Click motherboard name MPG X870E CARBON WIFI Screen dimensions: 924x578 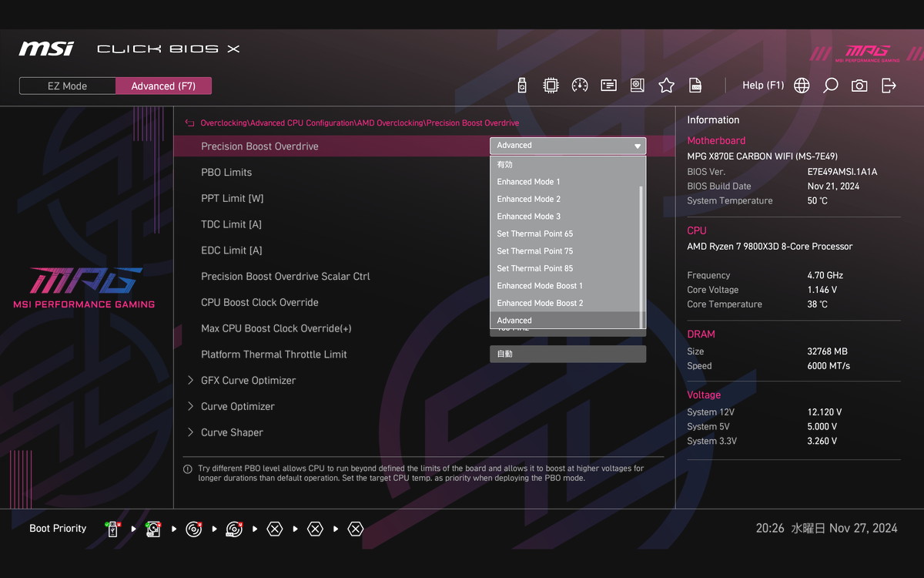[x=762, y=156]
